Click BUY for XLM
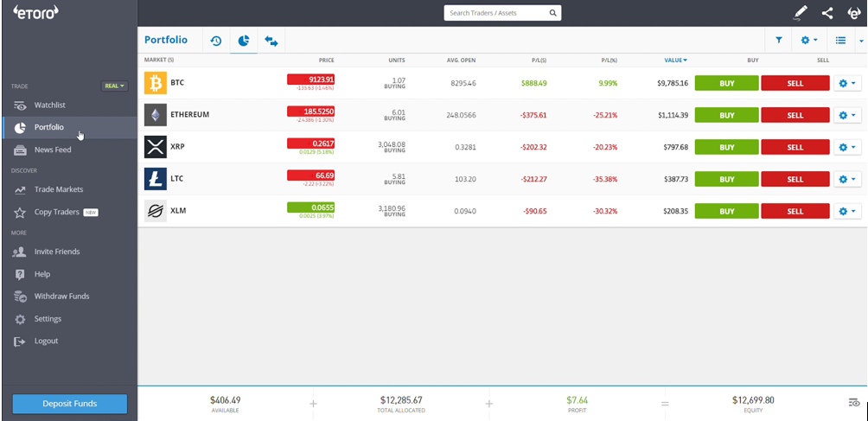The width and height of the screenshot is (868, 421). pyautogui.click(x=727, y=211)
